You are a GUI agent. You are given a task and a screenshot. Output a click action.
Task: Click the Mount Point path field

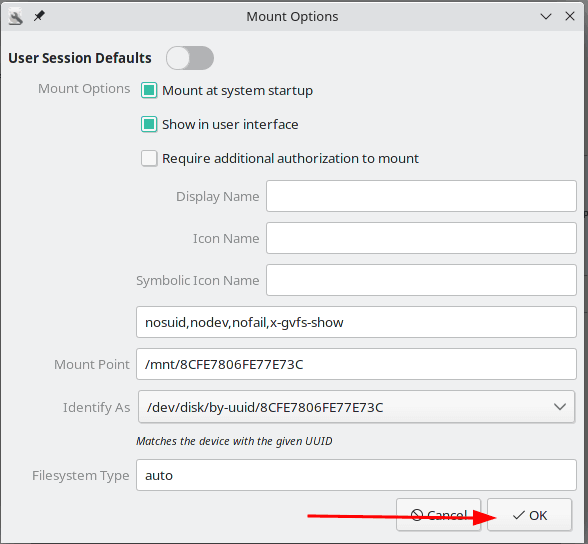(356, 364)
